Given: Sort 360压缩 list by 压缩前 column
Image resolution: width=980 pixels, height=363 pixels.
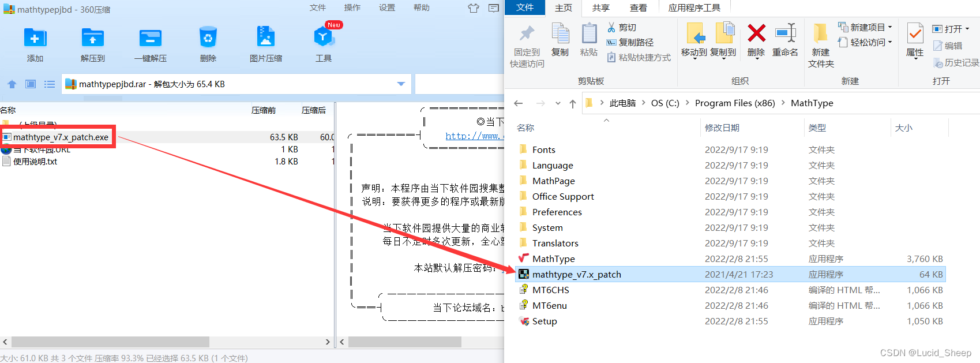Looking at the screenshot, I should (x=264, y=110).
